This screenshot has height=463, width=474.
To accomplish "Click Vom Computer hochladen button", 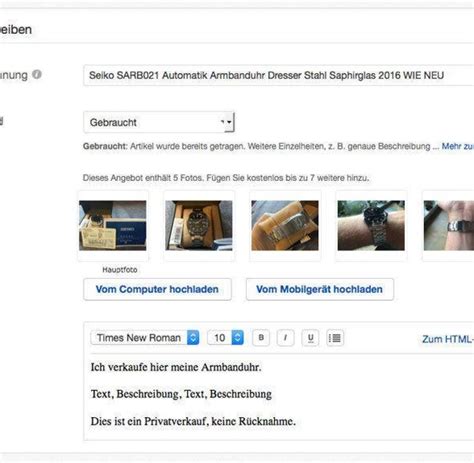I will click(x=157, y=289).
